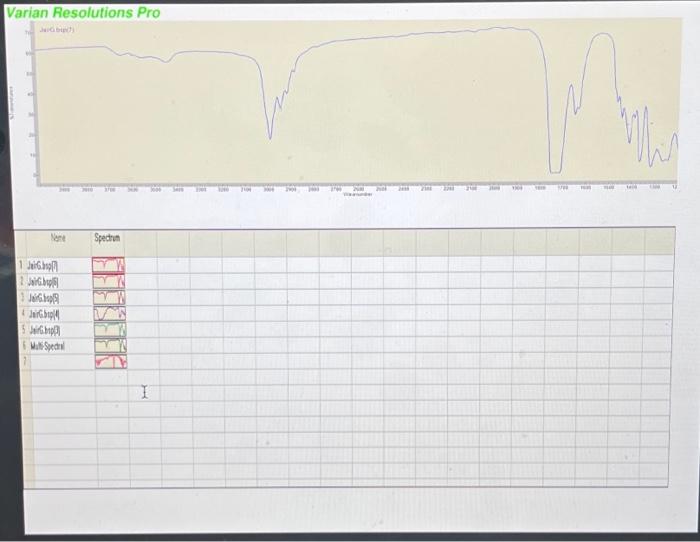Open spectrum thumbnail for JairG.bsp[4]

point(110,313)
